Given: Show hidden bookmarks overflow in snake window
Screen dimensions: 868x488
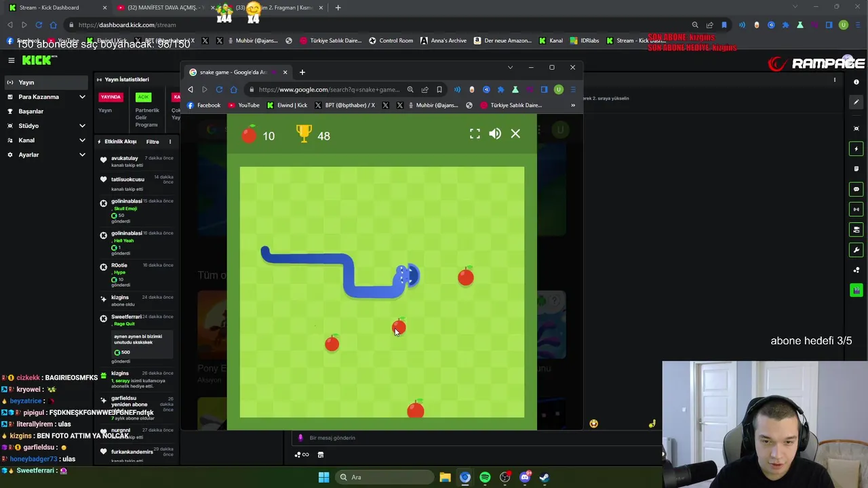Looking at the screenshot, I should 573,105.
